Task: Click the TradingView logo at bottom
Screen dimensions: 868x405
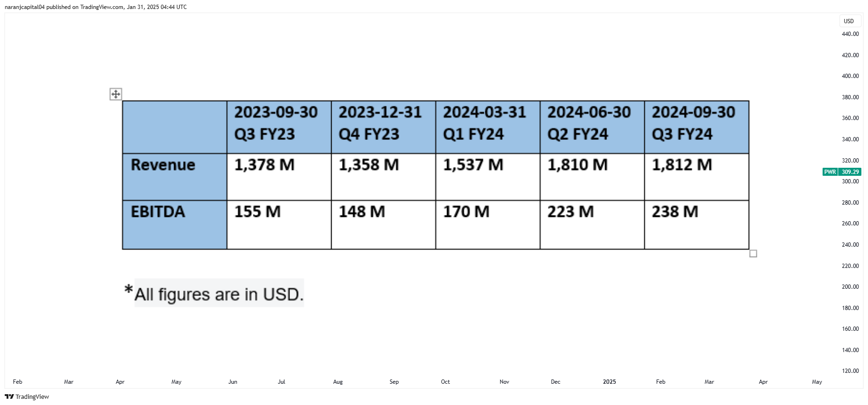Action: (x=27, y=396)
